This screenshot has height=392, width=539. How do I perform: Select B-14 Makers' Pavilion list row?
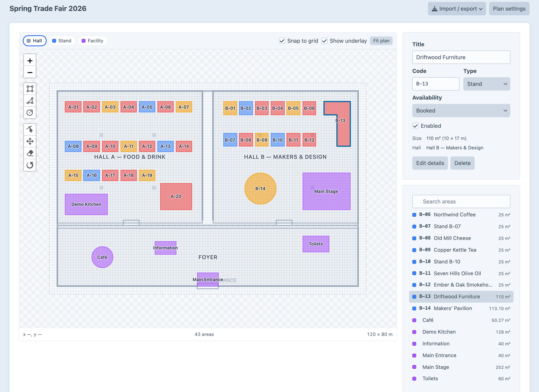click(x=461, y=309)
